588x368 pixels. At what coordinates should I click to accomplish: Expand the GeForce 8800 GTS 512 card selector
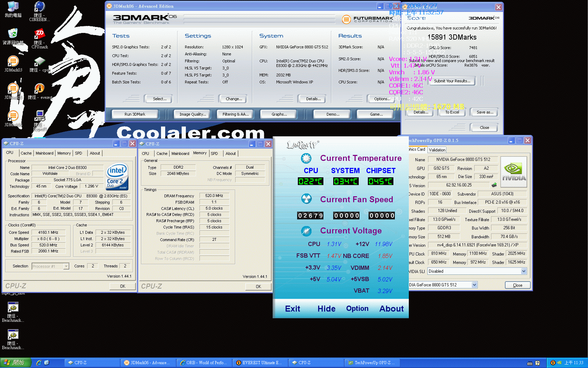tap(474, 285)
